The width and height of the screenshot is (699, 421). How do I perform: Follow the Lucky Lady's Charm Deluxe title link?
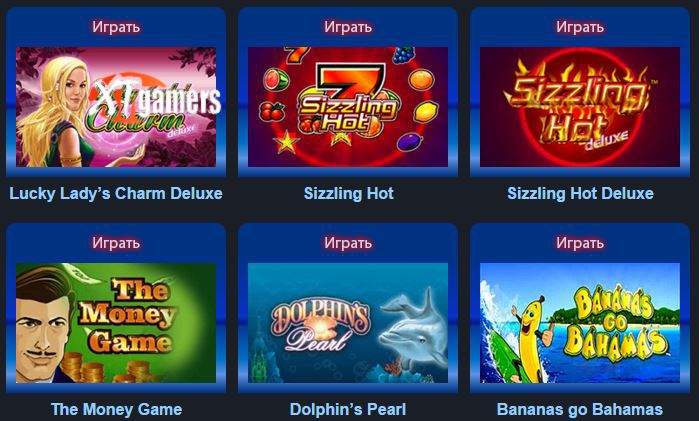pyautogui.click(x=116, y=194)
